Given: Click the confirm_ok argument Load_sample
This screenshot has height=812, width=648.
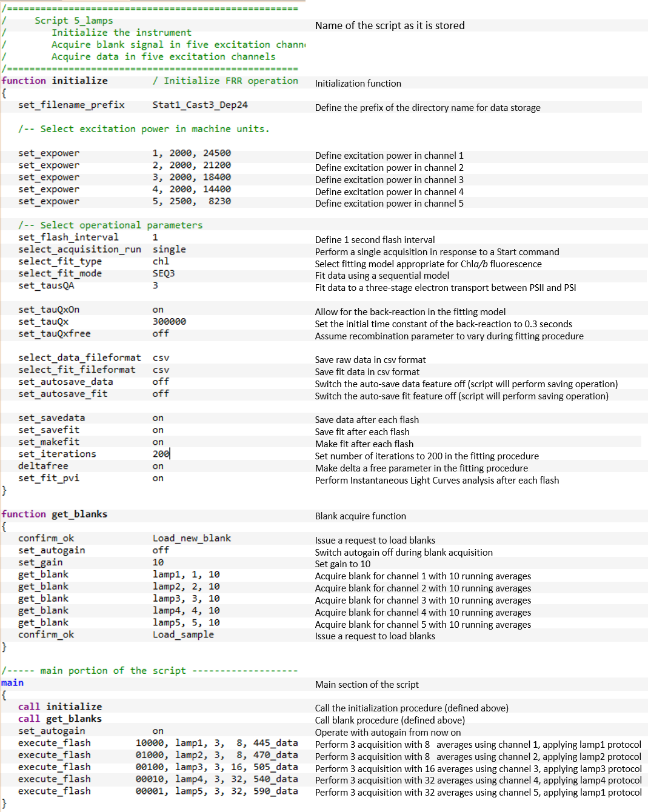Looking at the screenshot, I should pyautogui.click(x=183, y=634).
